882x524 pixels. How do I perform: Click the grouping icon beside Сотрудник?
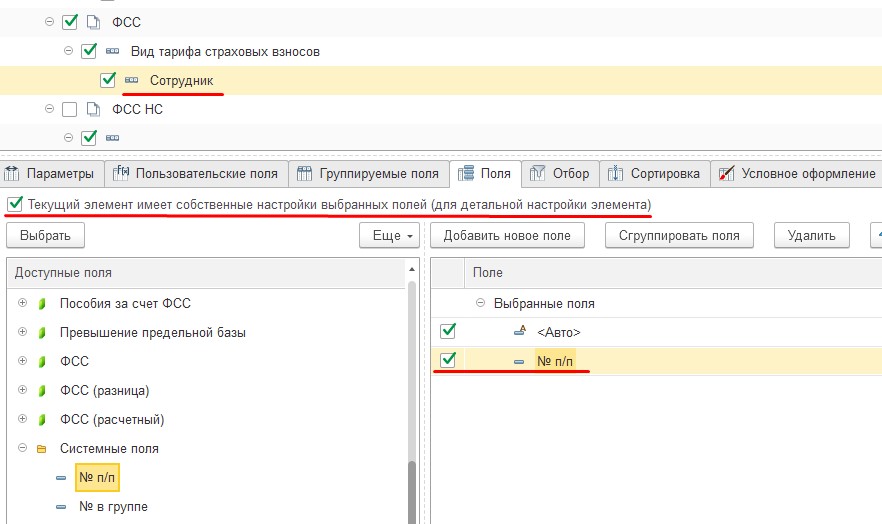tap(132, 80)
